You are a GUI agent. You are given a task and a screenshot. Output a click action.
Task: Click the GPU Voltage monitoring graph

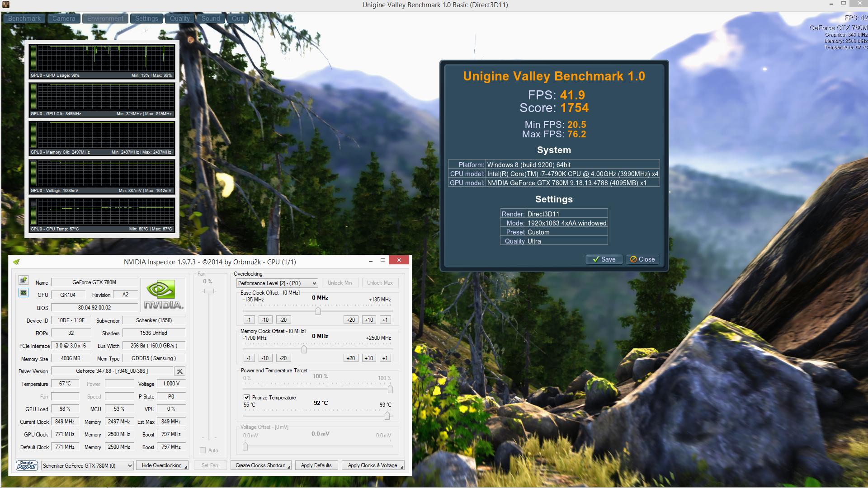tap(102, 176)
